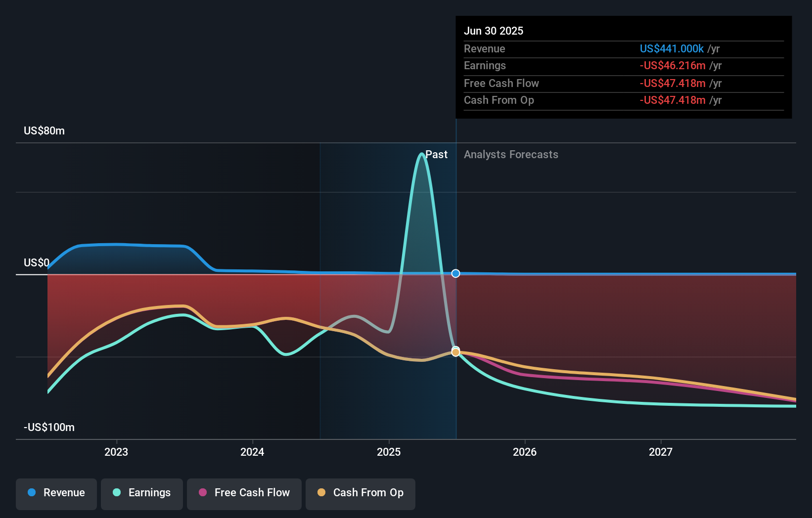This screenshot has height=518, width=812.
Task: Click the US$0 y-axis label
Action: click(37, 262)
